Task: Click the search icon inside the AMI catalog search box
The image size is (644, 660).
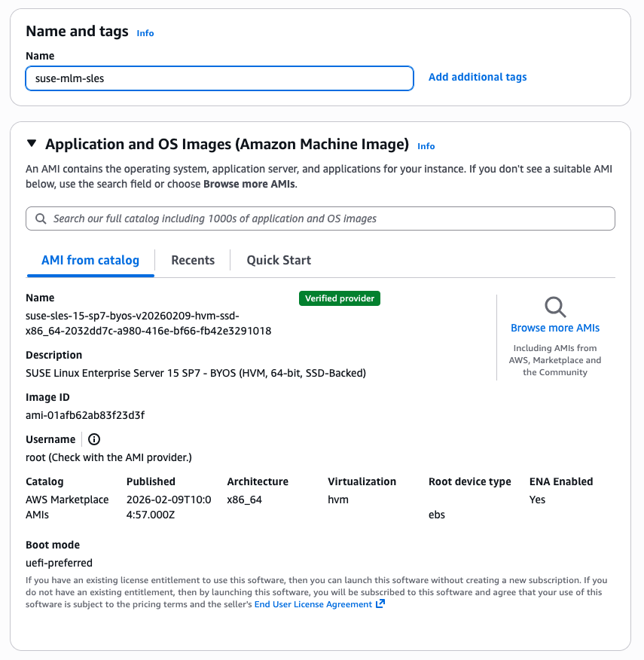Action: [40, 218]
